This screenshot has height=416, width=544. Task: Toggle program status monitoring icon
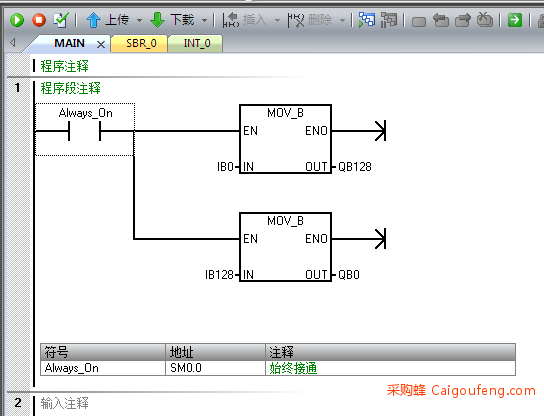point(367,20)
